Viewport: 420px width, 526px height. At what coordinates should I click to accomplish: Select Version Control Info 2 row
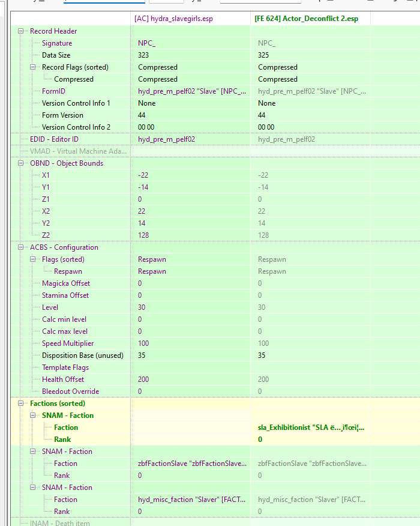76,127
